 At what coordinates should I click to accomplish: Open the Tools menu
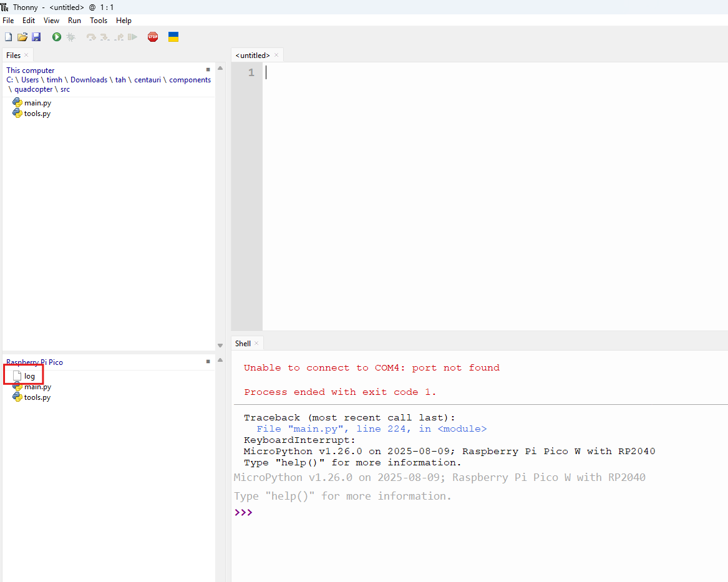99,21
